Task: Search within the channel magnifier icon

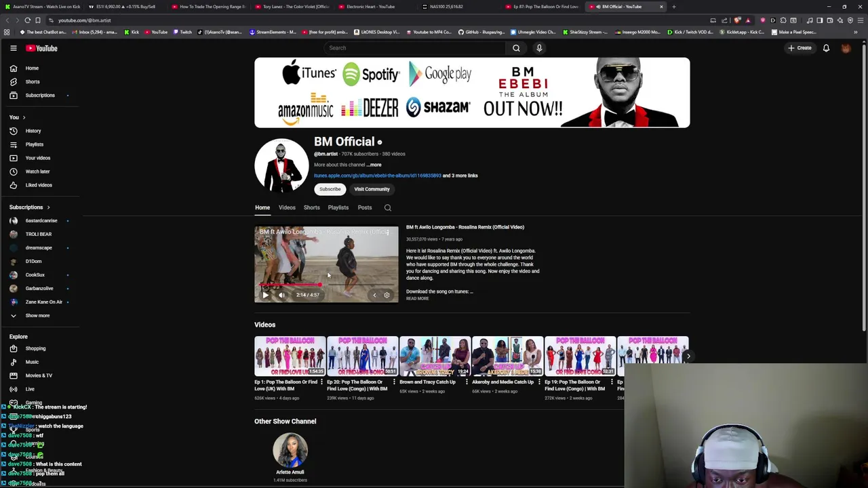Action: click(388, 207)
